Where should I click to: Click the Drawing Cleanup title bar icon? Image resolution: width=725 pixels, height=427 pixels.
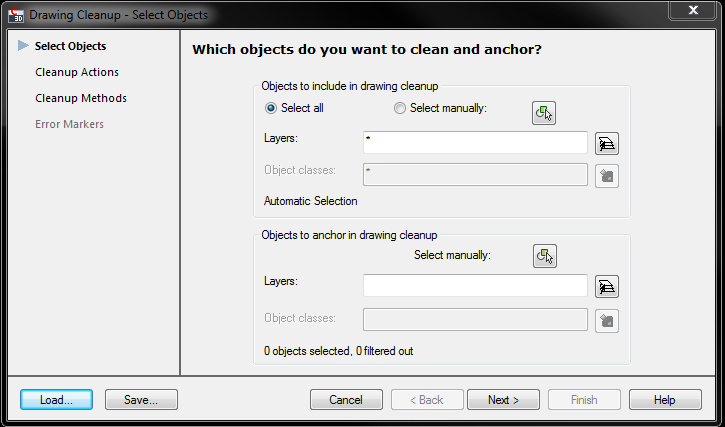15,14
